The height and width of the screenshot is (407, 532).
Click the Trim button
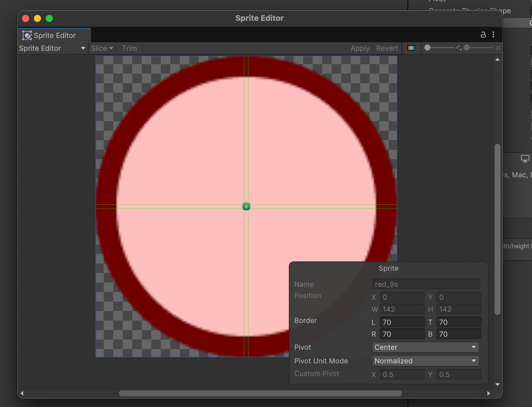(129, 48)
